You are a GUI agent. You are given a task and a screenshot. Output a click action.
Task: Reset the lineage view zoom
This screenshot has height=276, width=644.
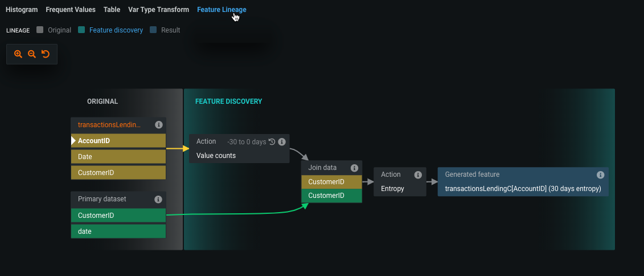tap(46, 54)
